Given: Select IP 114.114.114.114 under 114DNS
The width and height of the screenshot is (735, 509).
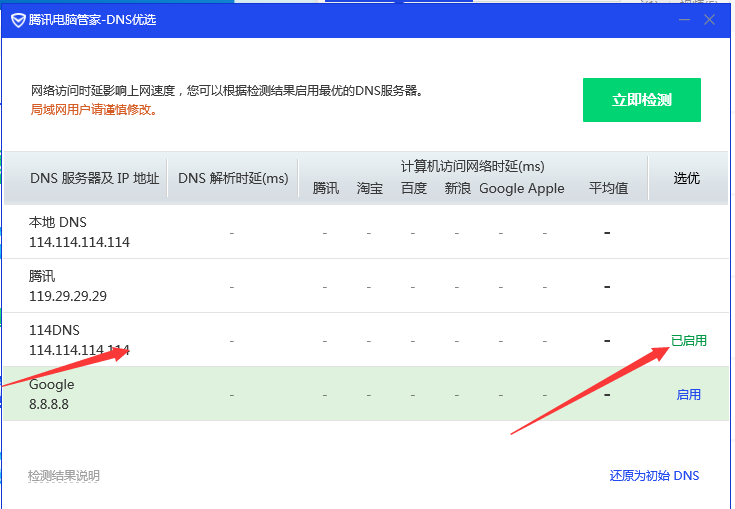Looking at the screenshot, I should pyautogui.click(x=79, y=350).
